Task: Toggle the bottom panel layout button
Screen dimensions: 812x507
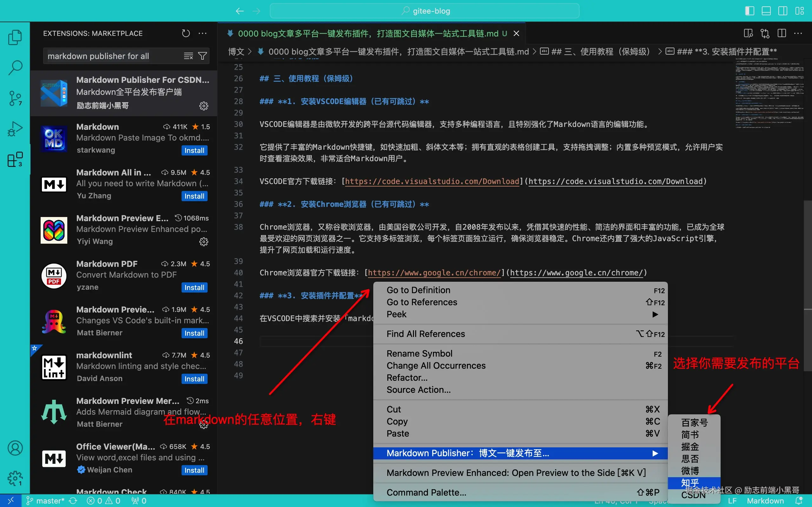Action: pyautogui.click(x=766, y=11)
